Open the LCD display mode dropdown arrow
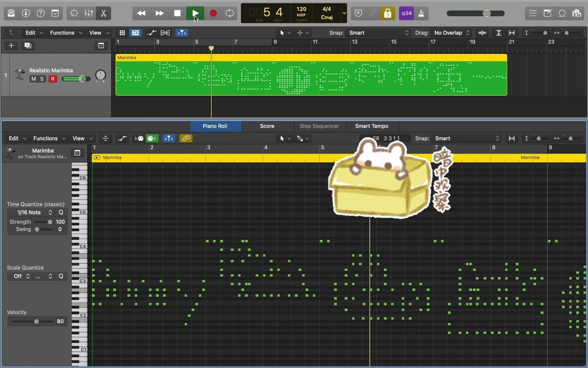 pos(344,13)
